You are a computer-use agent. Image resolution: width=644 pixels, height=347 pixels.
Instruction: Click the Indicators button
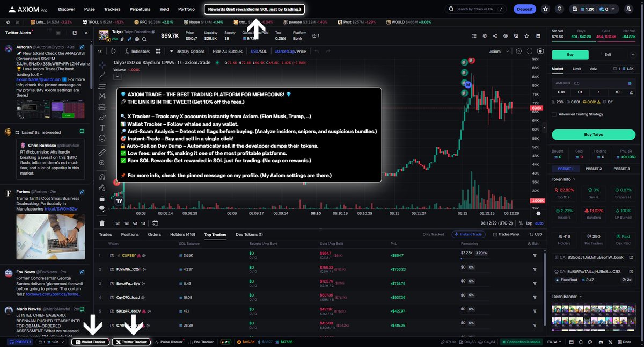click(x=137, y=52)
